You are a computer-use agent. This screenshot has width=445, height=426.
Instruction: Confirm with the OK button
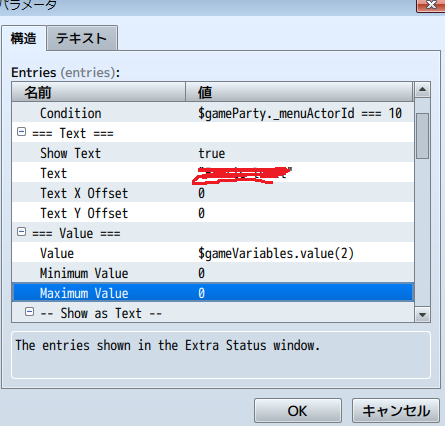point(298,411)
